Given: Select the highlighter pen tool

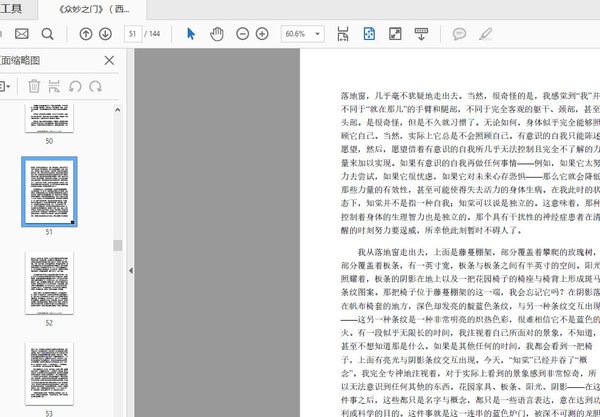Looking at the screenshot, I should [x=486, y=34].
